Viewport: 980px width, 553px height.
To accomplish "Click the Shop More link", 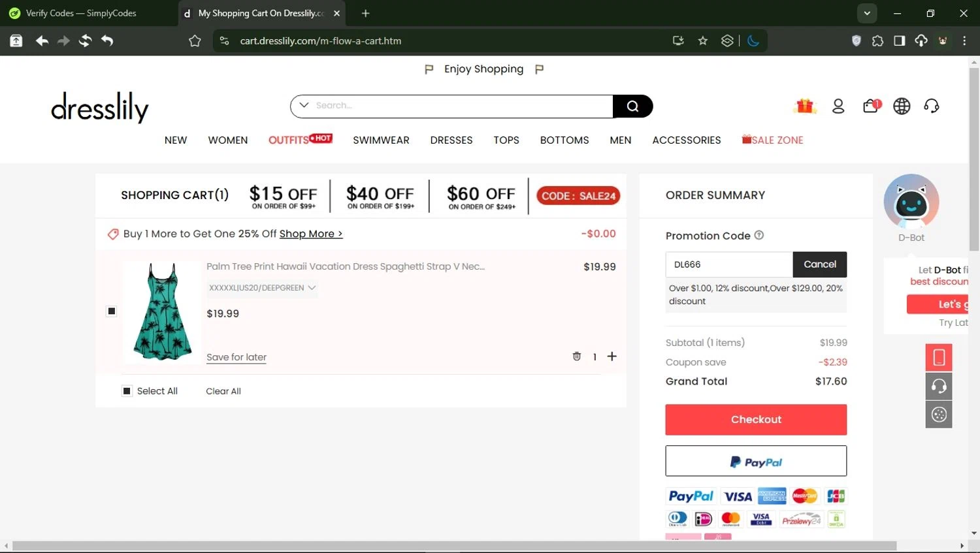I will 311,234.
